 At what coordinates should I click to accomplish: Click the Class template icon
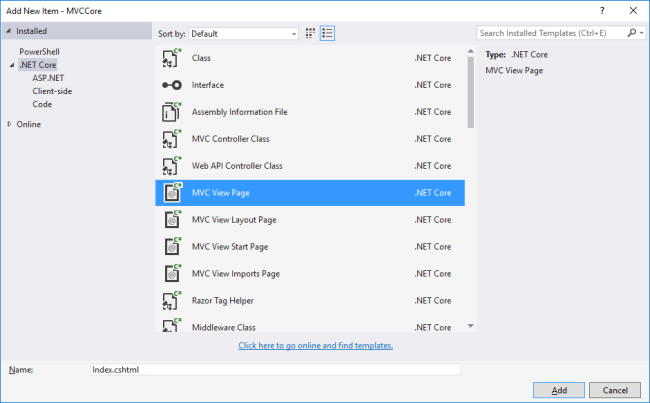click(x=170, y=58)
